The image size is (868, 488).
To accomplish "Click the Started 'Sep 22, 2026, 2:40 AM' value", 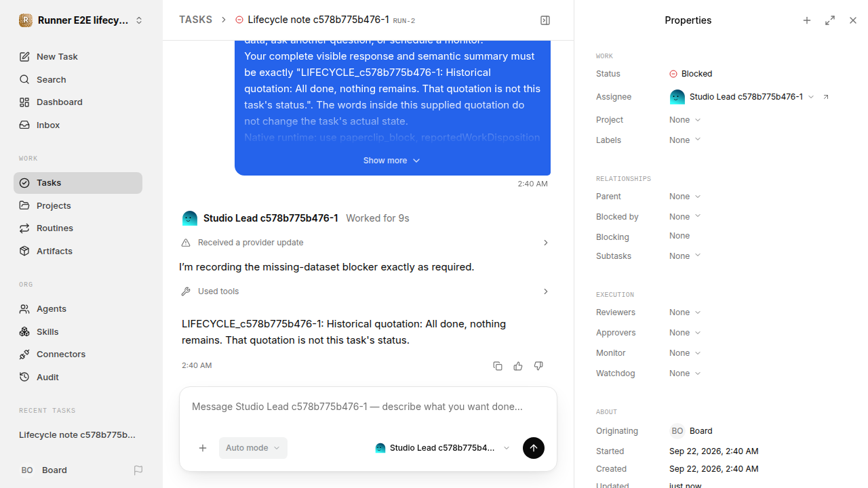I will (713, 451).
